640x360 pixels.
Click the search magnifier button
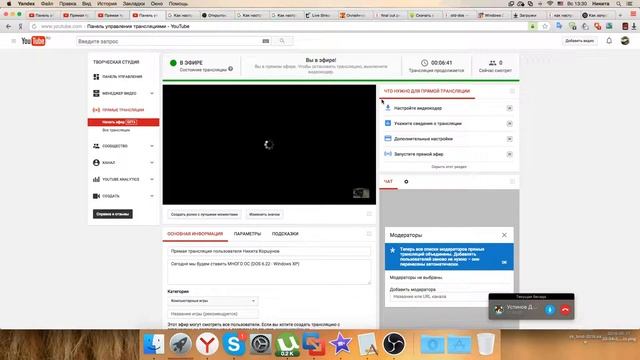coord(282,41)
